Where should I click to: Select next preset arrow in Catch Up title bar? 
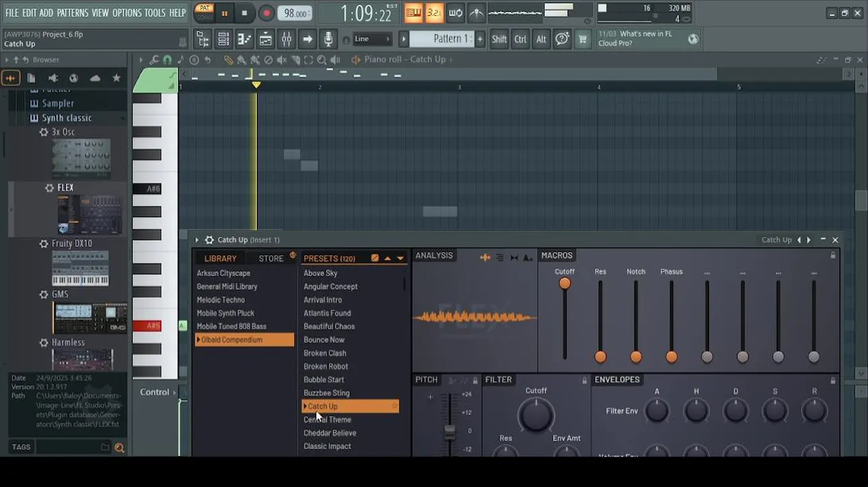tap(809, 239)
